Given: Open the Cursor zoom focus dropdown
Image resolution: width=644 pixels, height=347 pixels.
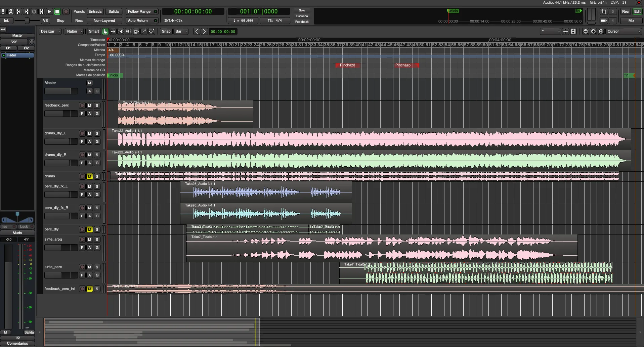Looking at the screenshot, I should 624,31.
